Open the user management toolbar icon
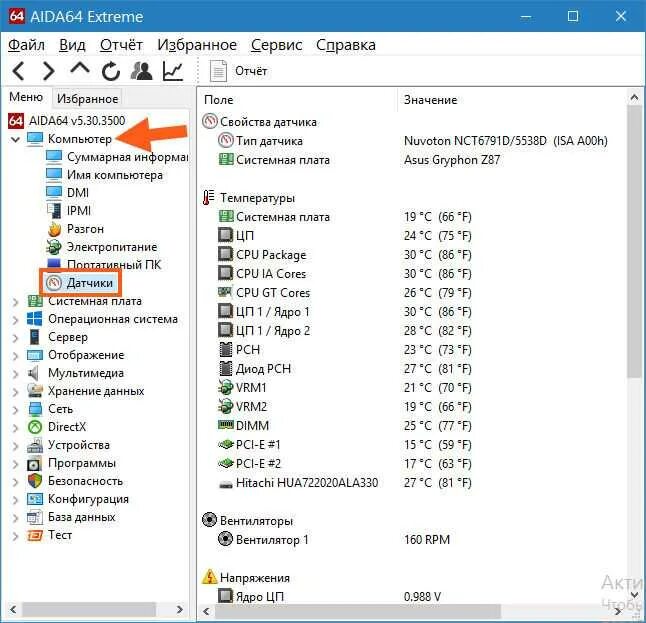The image size is (646, 623). (x=141, y=71)
